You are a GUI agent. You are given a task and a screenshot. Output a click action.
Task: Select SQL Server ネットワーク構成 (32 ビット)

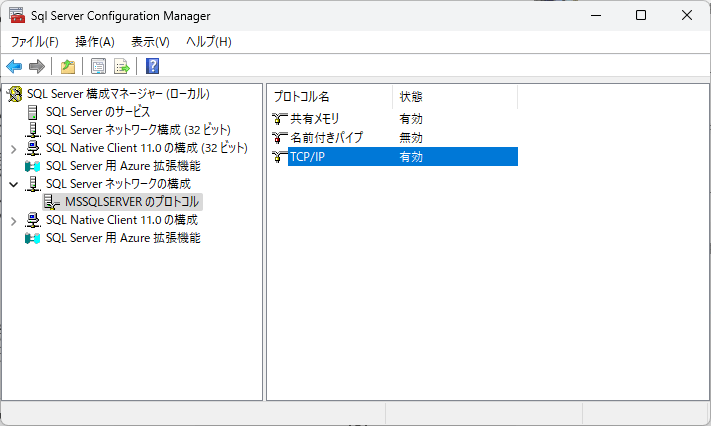point(138,130)
